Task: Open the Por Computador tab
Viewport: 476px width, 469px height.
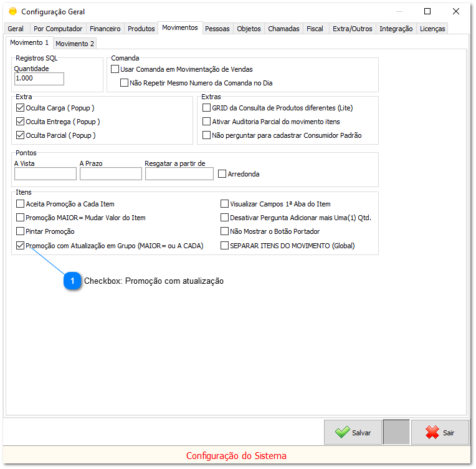Action: [58, 29]
